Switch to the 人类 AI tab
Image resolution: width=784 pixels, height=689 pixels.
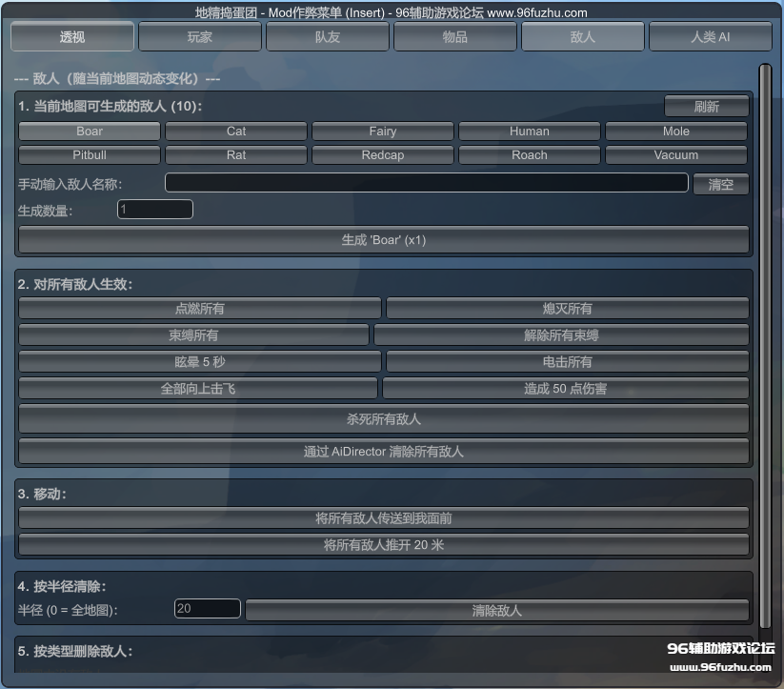pos(711,36)
